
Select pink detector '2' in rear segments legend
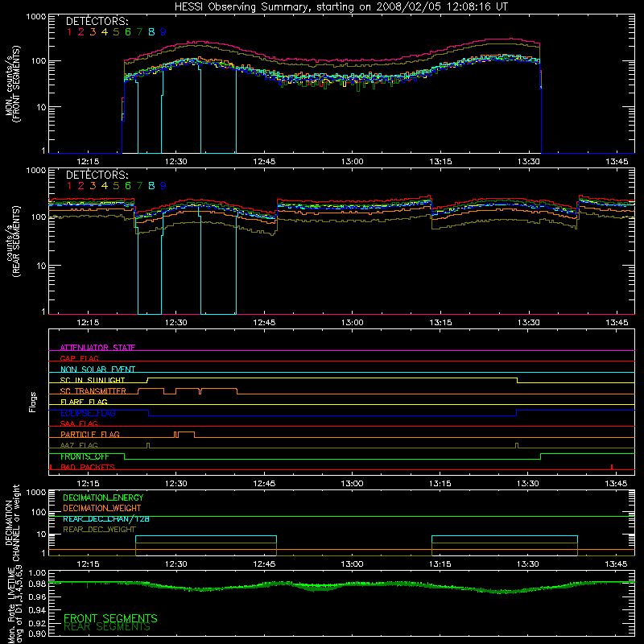point(81,186)
